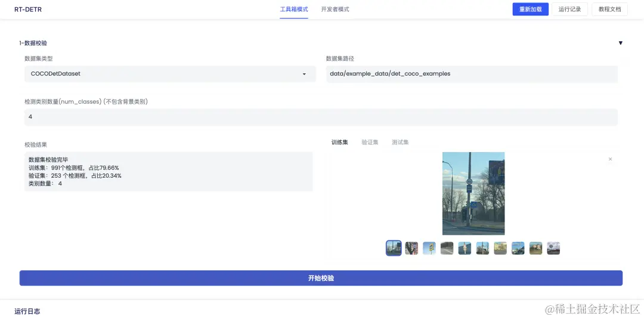The image size is (644, 319).
Task: Click the 验证集 253 个检测框 result line
Action: point(75,176)
